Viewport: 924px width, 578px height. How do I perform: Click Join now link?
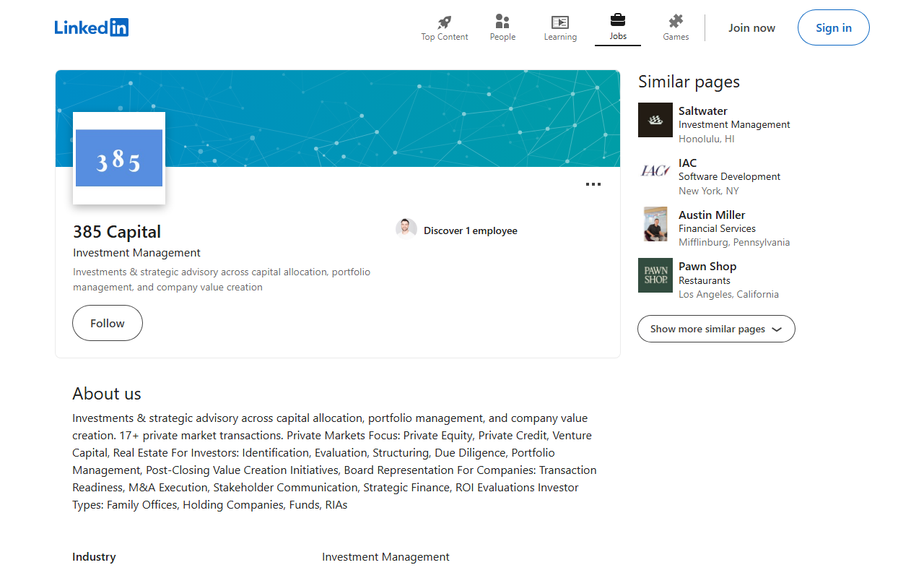pyautogui.click(x=751, y=28)
